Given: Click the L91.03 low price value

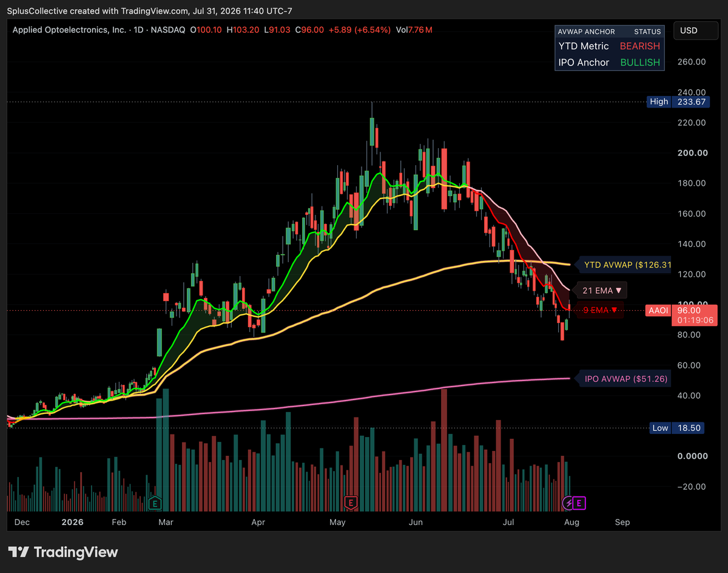Looking at the screenshot, I should pos(277,30).
